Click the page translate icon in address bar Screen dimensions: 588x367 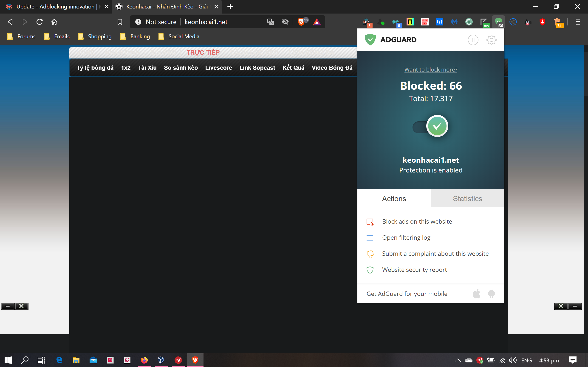click(270, 22)
